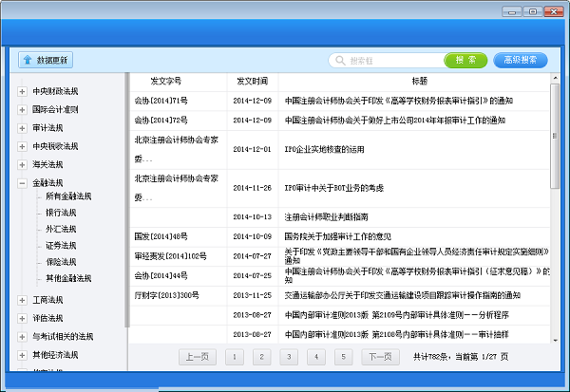Open title IPO企业实地核查的运用

pos(324,149)
